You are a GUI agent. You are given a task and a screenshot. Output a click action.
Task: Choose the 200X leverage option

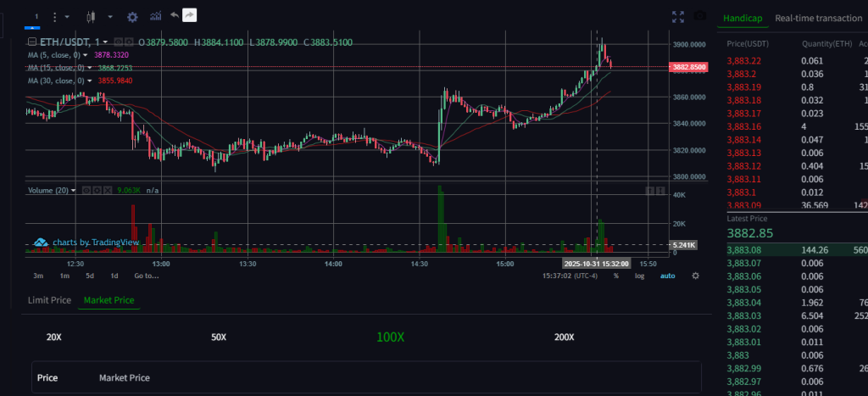(564, 337)
